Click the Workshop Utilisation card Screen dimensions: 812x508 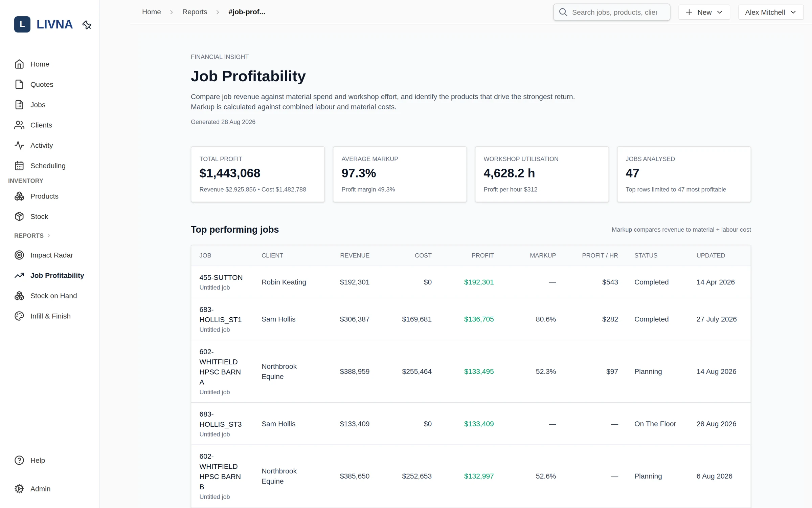[x=542, y=174]
